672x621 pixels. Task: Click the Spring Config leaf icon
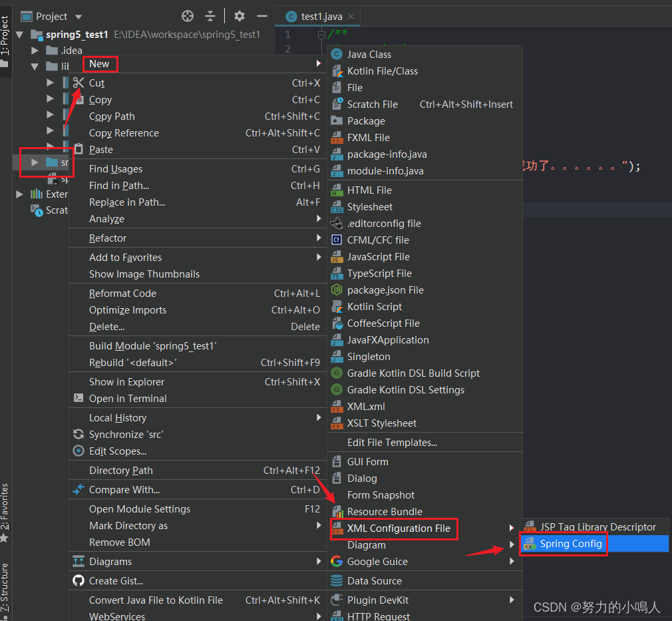click(x=530, y=544)
